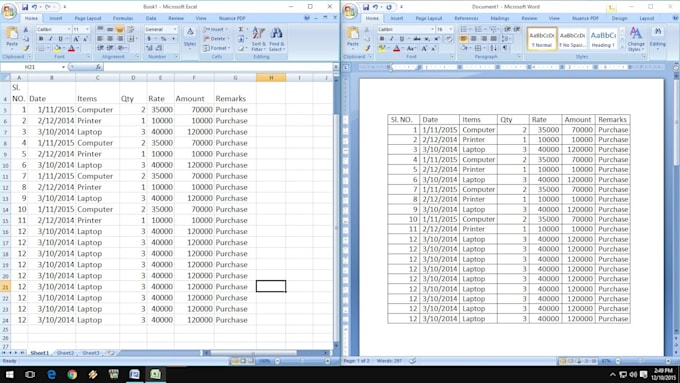Image resolution: width=680 pixels, height=383 pixels.
Task: Click Bullets list icon in Word
Action: point(464,29)
